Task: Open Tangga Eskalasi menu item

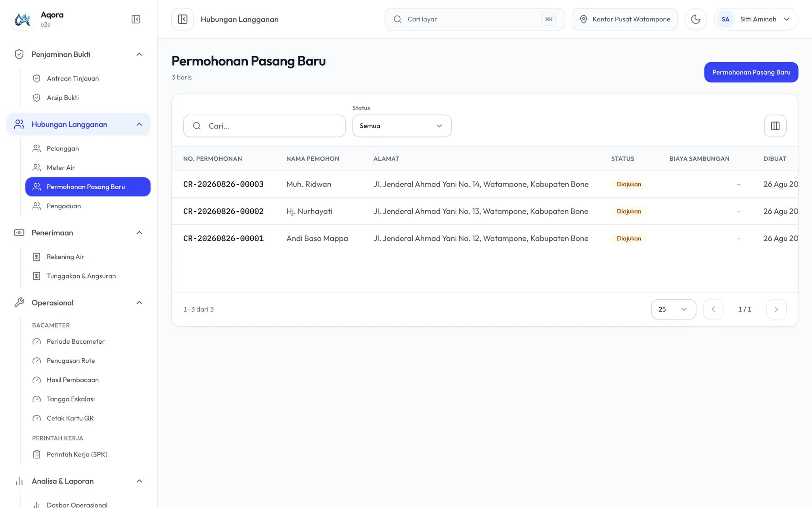Action: [x=88, y=399]
